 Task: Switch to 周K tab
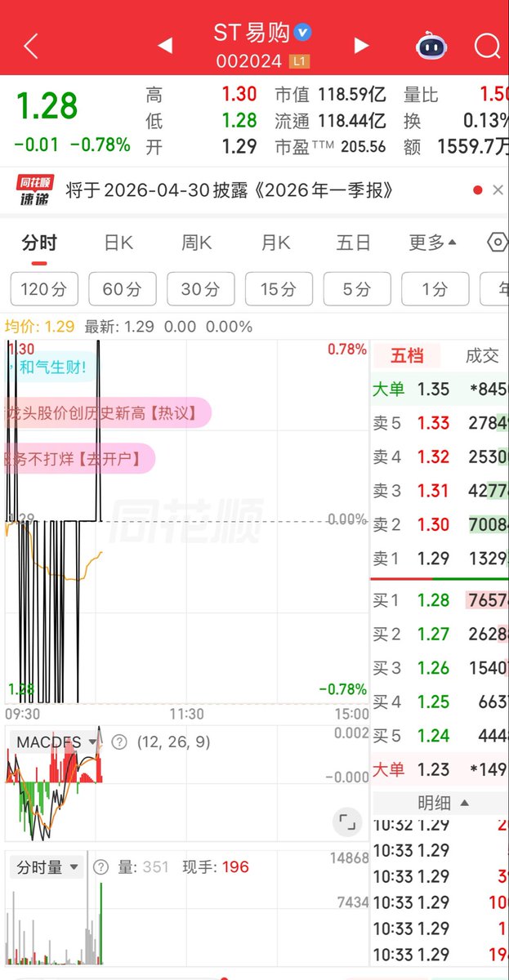tap(196, 243)
